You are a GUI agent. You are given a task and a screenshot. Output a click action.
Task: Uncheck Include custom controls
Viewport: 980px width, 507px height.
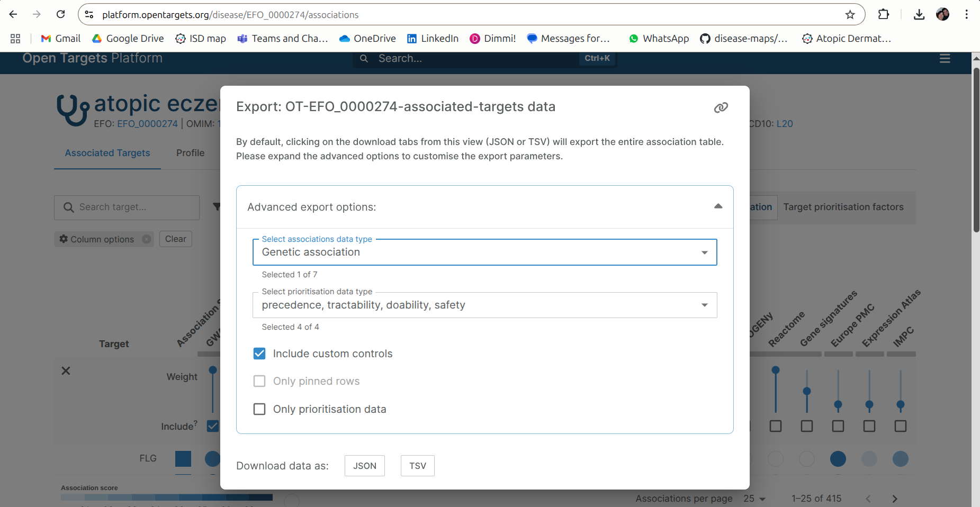[259, 354]
